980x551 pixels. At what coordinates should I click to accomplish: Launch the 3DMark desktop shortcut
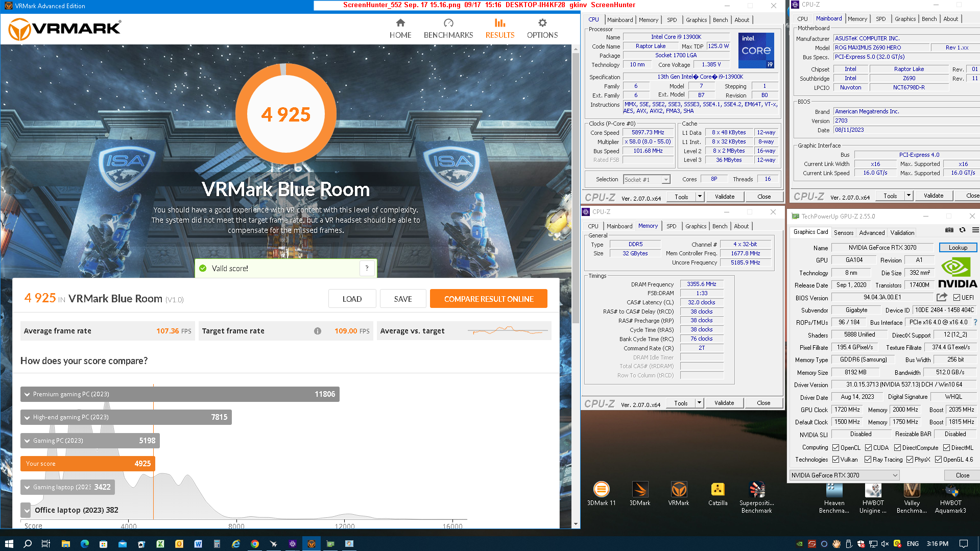(x=640, y=494)
